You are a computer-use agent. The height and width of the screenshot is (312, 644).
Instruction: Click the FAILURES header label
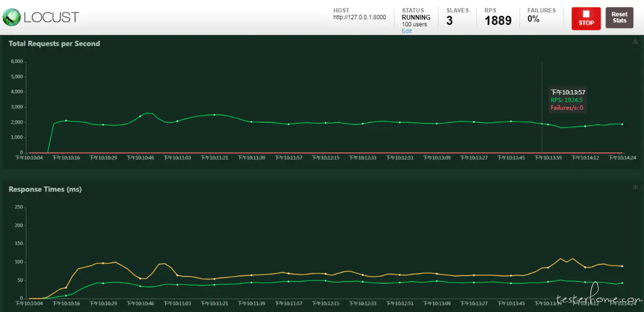pyautogui.click(x=541, y=10)
